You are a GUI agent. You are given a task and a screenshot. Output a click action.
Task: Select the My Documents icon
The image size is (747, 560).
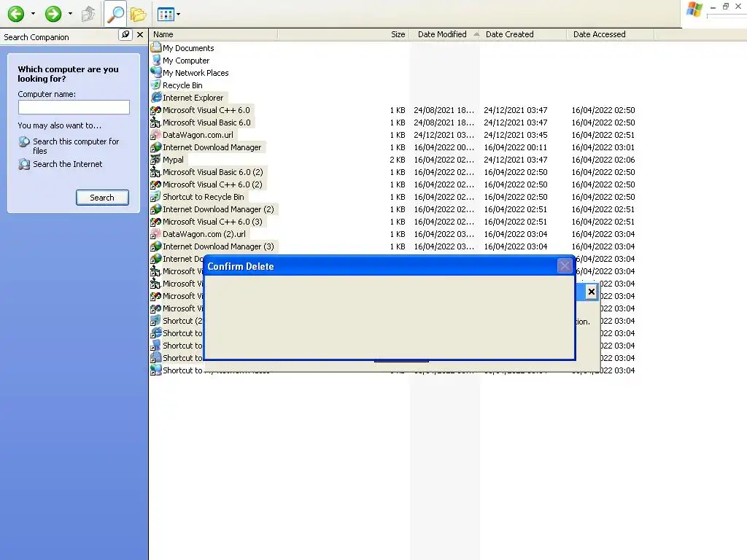point(156,47)
